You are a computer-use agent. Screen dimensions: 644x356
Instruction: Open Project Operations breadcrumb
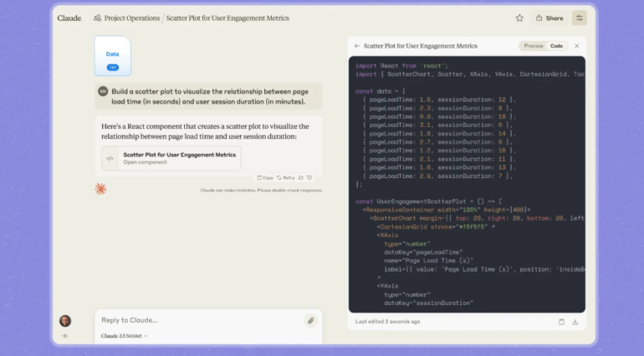pos(132,18)
